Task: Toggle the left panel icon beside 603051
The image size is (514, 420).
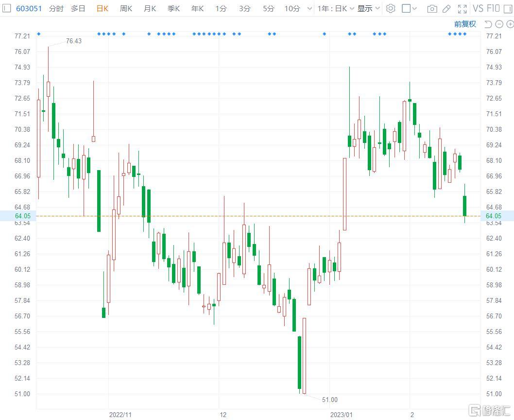Action: click(7, 8)
